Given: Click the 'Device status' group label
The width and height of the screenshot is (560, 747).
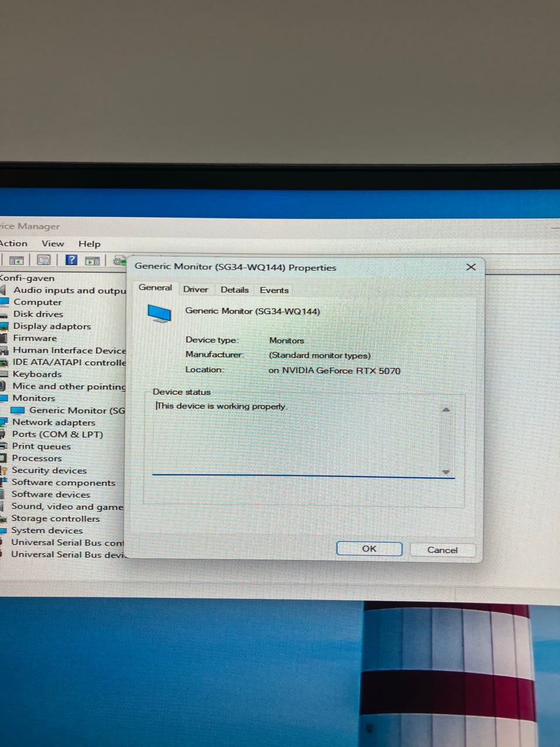Looking at the screenshot, I should pos(181,392).
